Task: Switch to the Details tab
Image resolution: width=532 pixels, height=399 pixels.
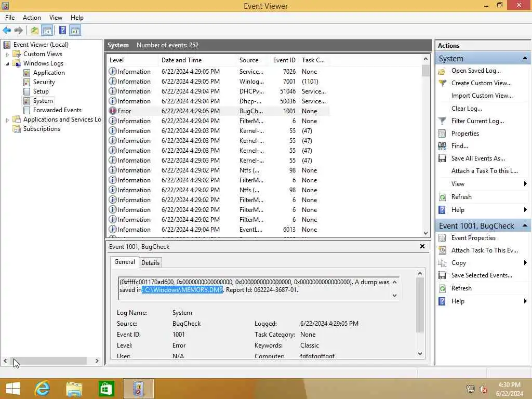Action: click(x=150, y=262)
